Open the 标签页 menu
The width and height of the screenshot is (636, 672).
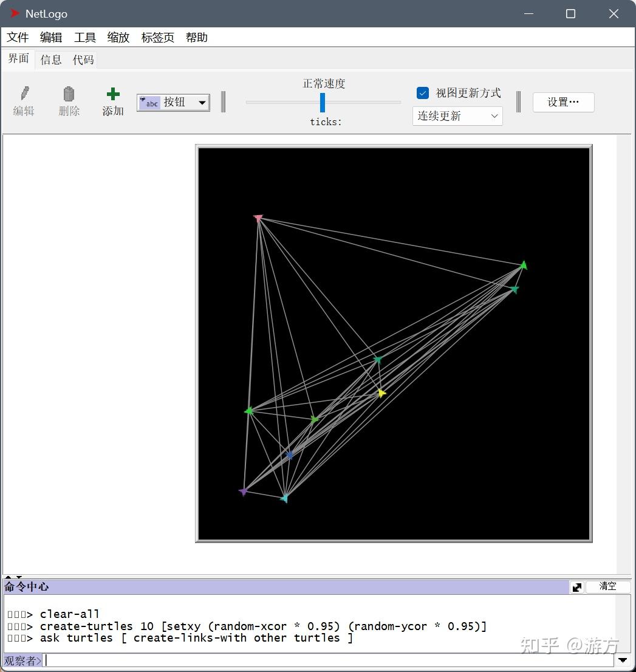[x=158, y=37]
